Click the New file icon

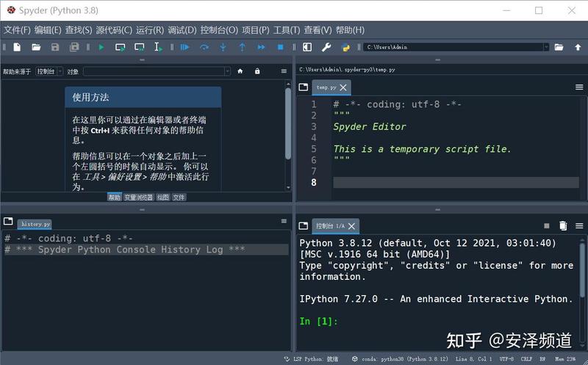coord(17,47)
